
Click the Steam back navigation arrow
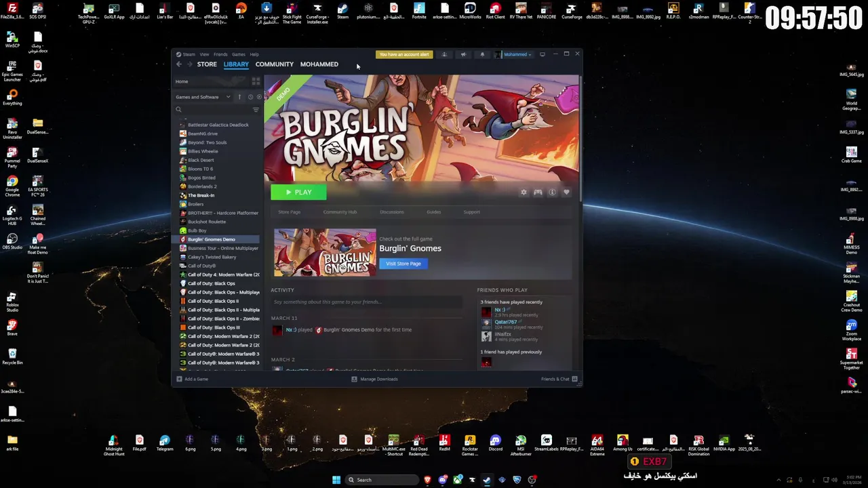coord(179,64)
